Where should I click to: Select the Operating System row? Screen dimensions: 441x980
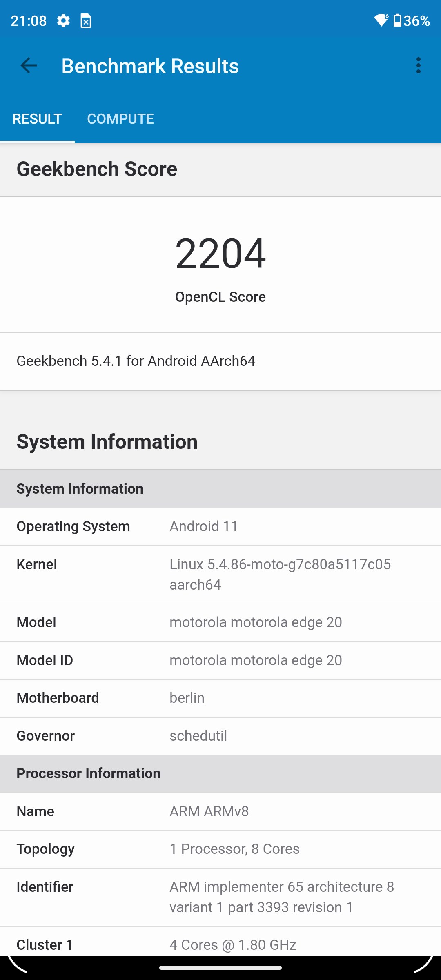[220, 527]
